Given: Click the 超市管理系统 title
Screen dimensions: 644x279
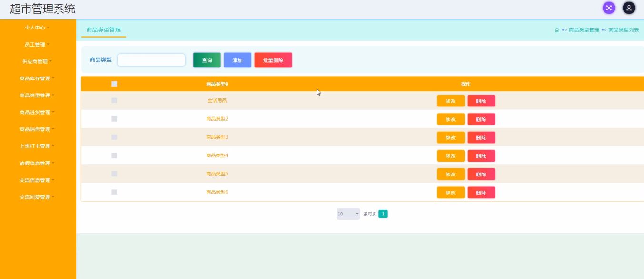Looking at the screenshot, I should (42, 9).
